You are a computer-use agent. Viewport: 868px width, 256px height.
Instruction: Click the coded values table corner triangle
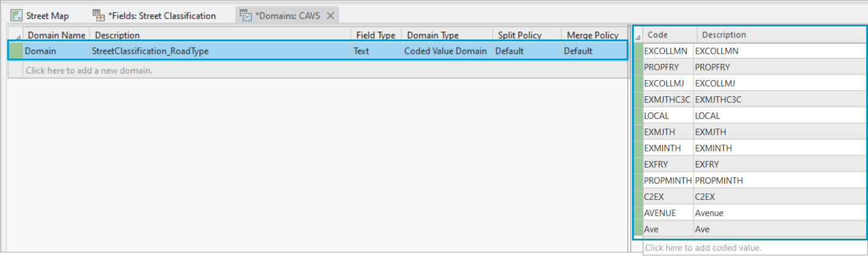[639, 36]
